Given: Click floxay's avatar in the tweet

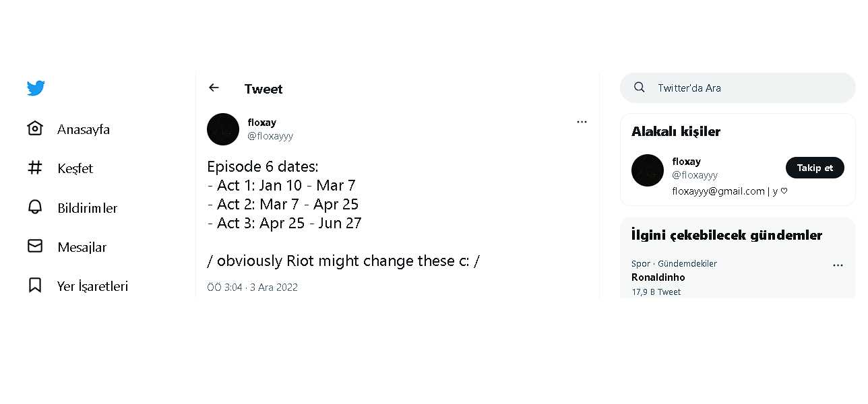Looking at the screenshot, I should pos(223,129).
